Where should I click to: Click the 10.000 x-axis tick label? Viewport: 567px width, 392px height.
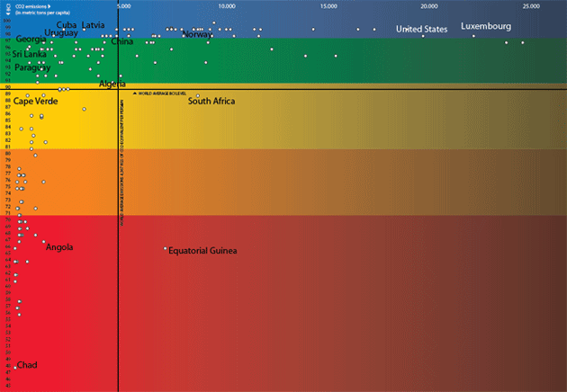[228, 6]
